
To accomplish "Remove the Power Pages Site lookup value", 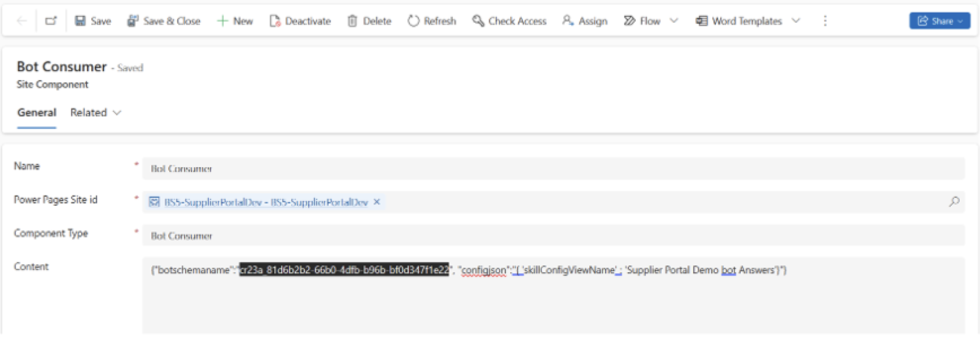I will [377, 202].
